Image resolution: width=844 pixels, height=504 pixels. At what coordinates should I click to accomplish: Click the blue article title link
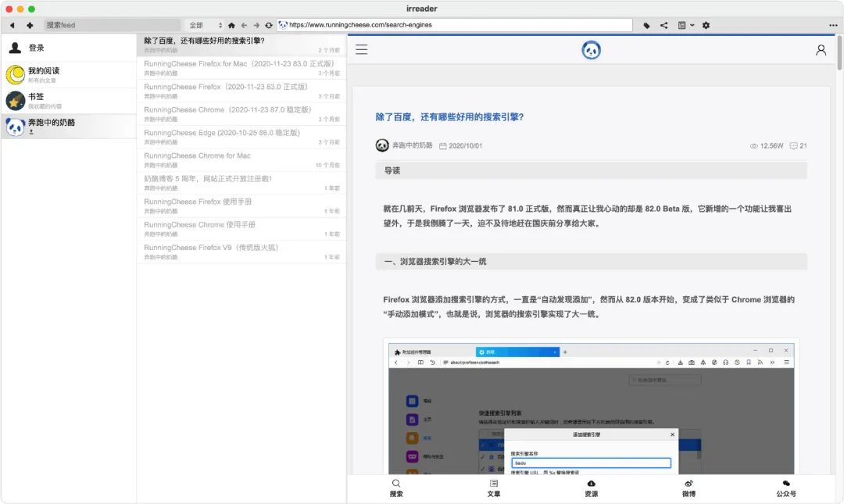[x=449, y=117]
